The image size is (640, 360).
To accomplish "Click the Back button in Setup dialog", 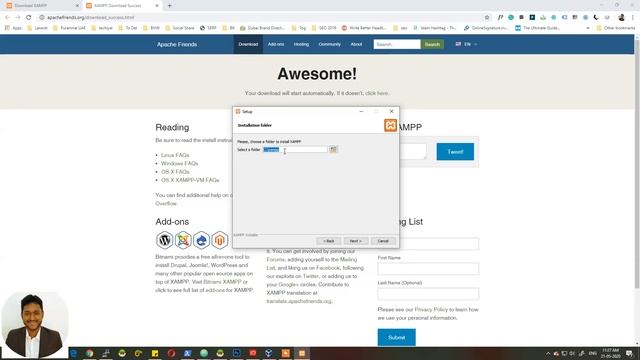I will coord(329,241).
